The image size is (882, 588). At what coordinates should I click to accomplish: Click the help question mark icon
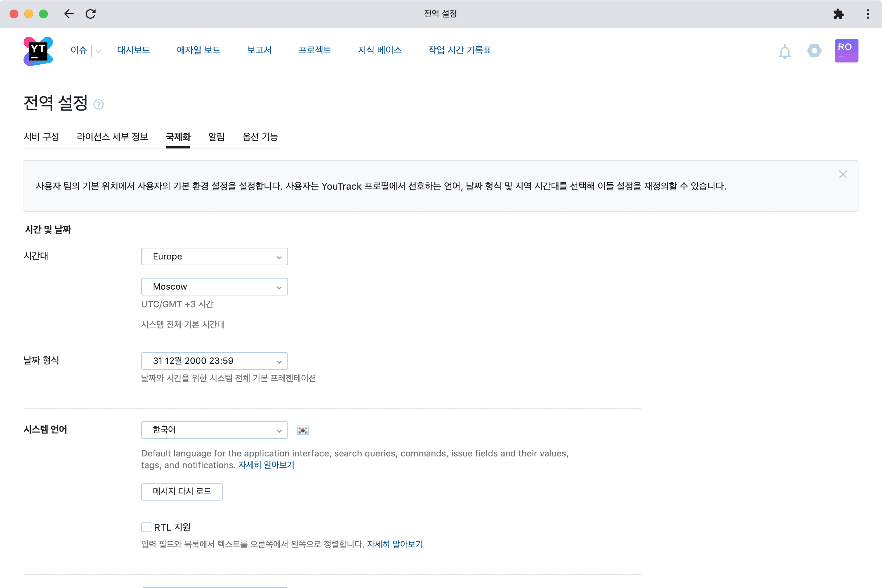[x=98, y=104]
